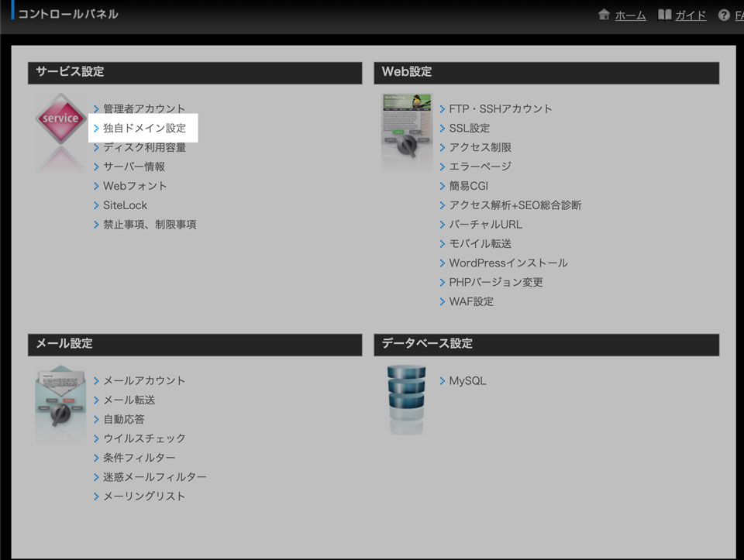Click the FAQ question mark icon
Image resolution: width=744 pixels, height=560 pixels.
[x=724, y=15]
